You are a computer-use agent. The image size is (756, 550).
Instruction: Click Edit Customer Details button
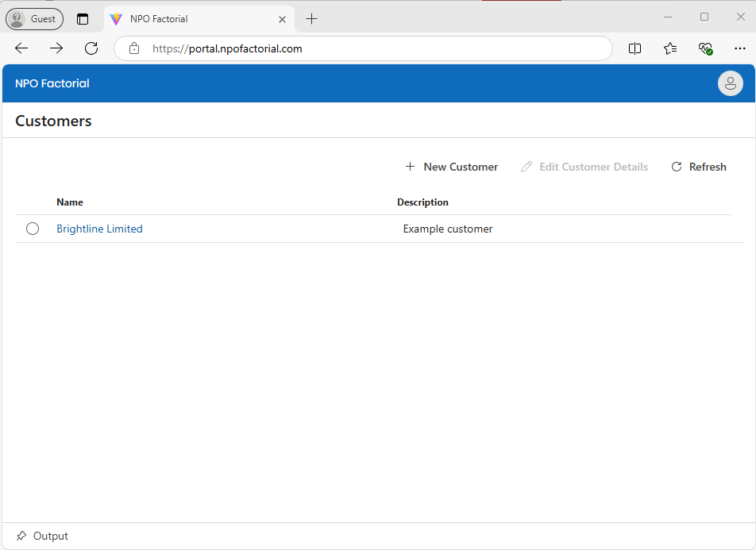coord(584,167)
